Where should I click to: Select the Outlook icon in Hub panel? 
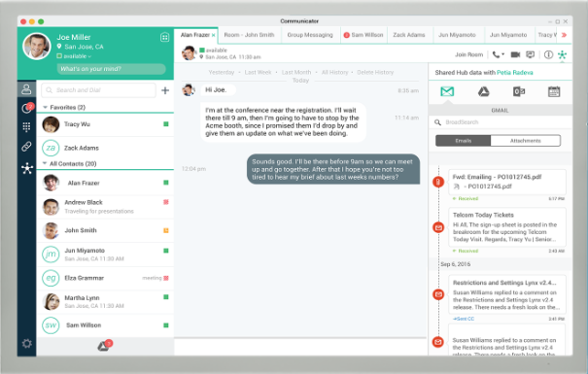(x=519, y=91)
